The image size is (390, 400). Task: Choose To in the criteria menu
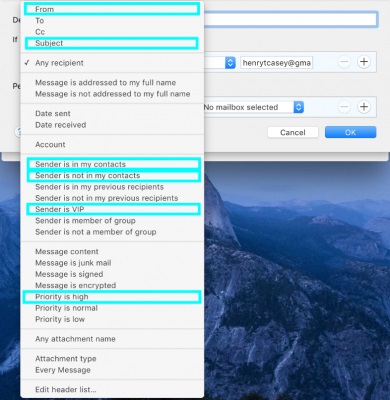pyautogui.click(x=112, y=21)
